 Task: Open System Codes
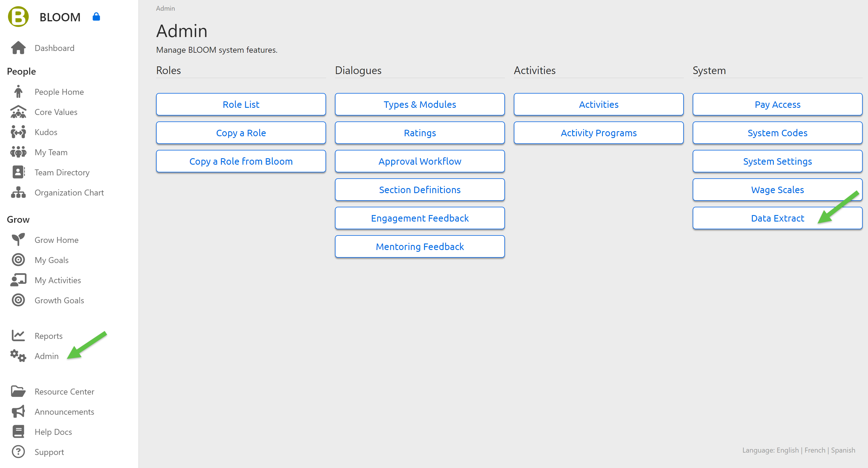click(777, 133)
